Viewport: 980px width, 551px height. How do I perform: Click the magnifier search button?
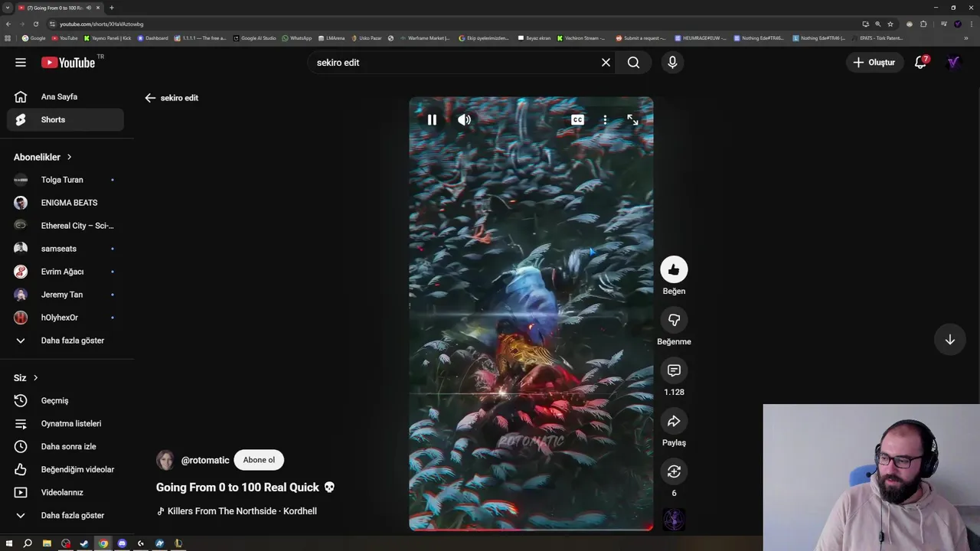click(x=633, y=63)
